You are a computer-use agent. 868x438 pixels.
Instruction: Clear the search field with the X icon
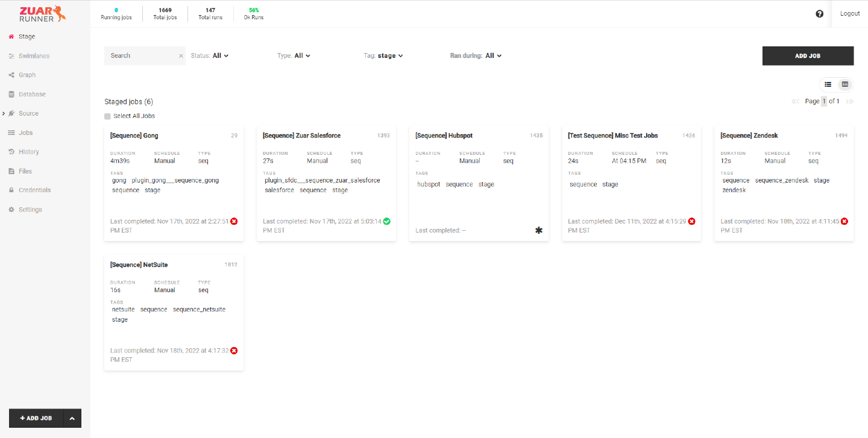pos(181,56)
